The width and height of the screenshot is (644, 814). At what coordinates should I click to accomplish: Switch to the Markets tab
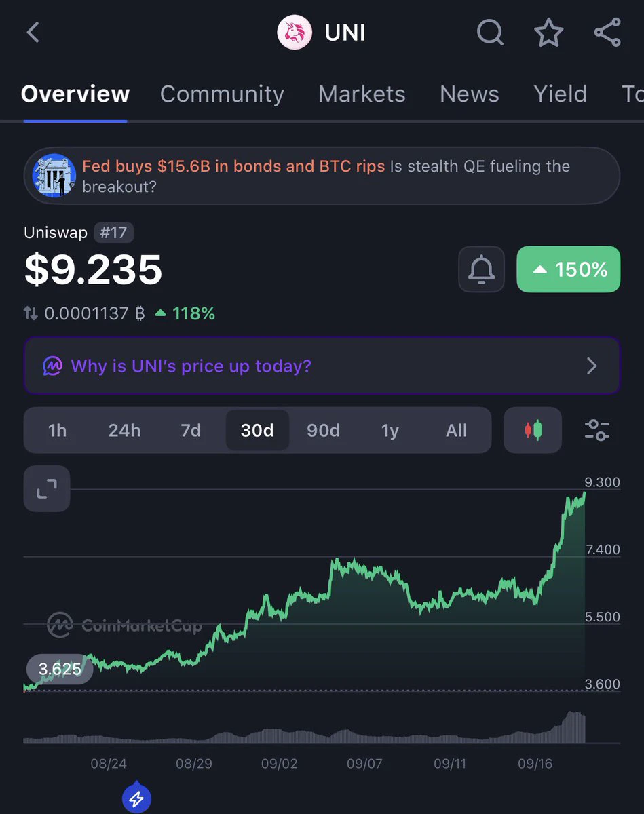point(362,94)
